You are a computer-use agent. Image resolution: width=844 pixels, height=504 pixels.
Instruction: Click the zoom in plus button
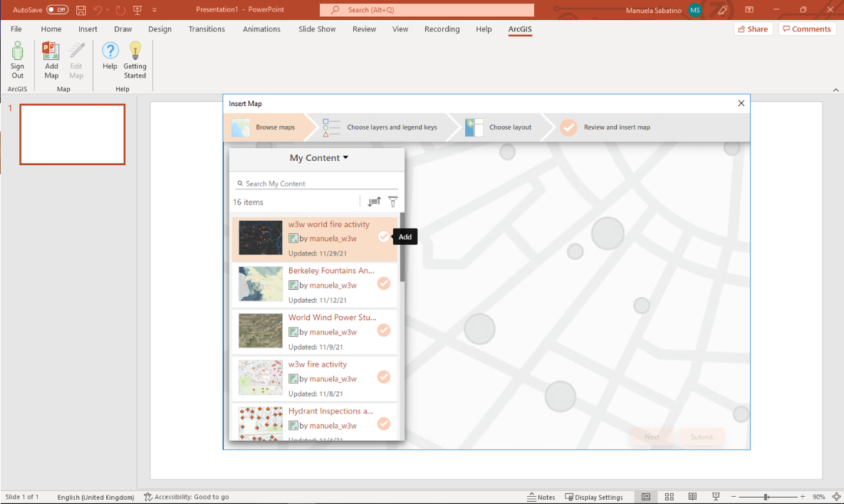[803, 496]
